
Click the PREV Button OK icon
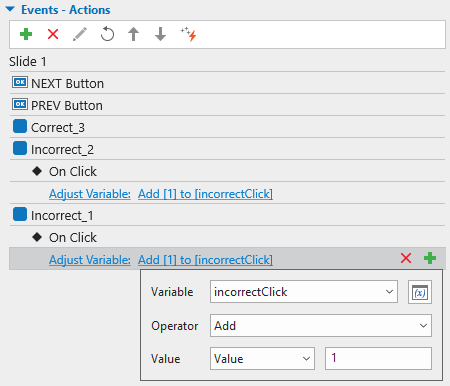pos(20,104)
